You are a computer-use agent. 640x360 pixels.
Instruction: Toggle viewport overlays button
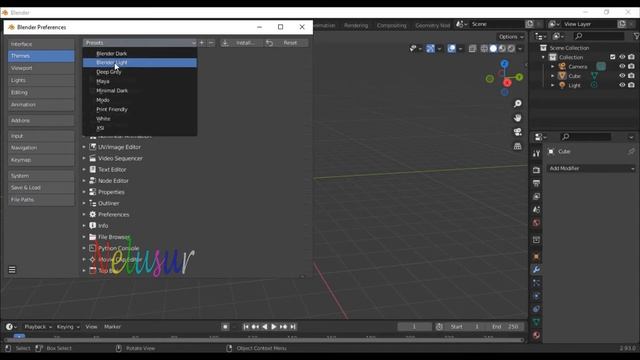coord(451,49)
